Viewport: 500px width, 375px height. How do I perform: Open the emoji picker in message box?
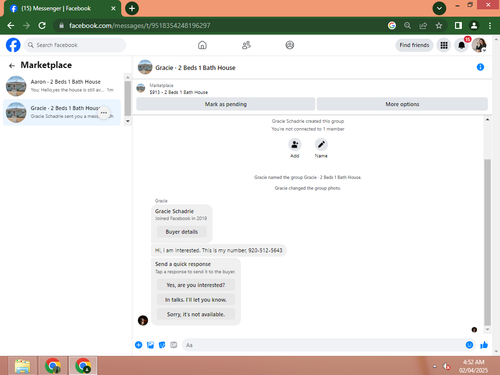pyautogui.click(x=469, y=345)
